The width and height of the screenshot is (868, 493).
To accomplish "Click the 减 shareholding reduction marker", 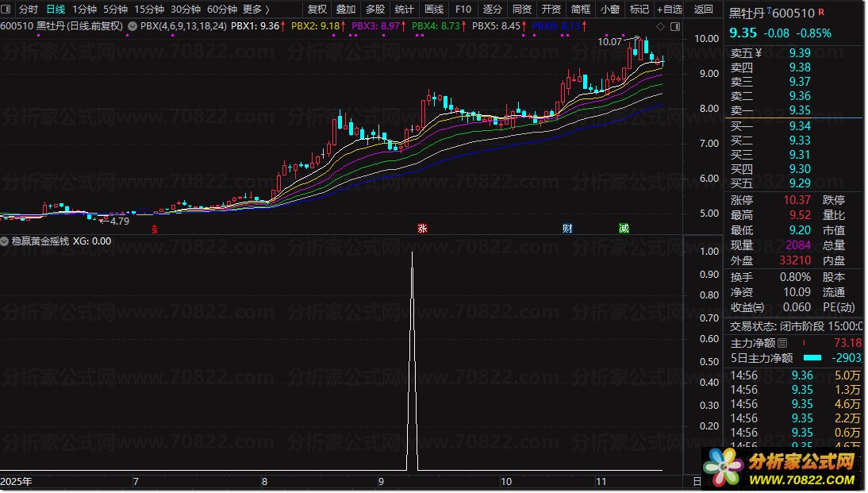I will point(624,228).
